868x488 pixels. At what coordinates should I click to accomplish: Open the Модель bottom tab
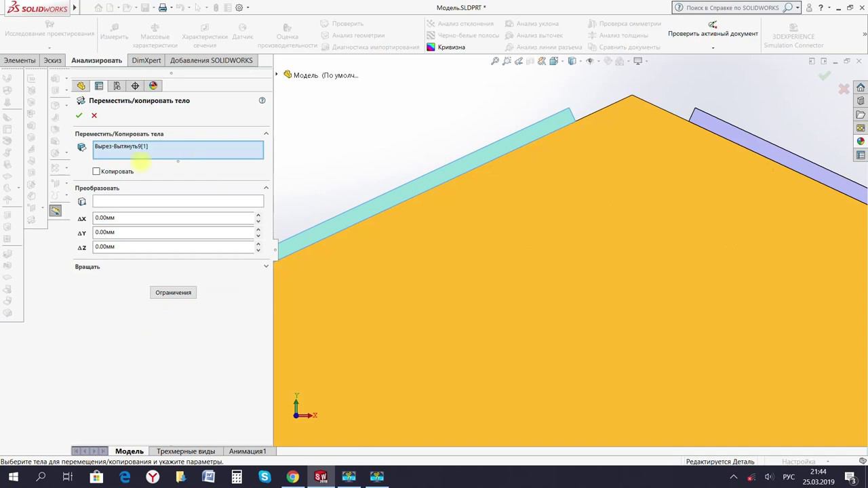tap(129, 451)
